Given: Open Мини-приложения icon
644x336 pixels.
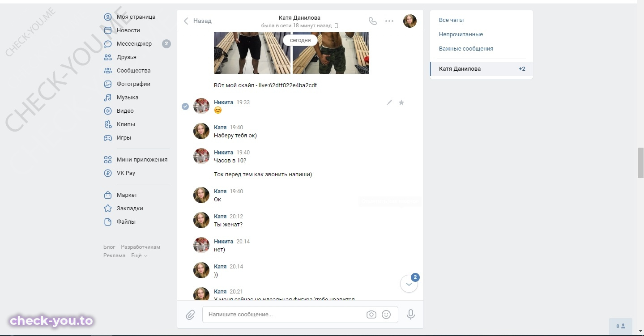Looking at the screenshot, I should click(108, 160).
